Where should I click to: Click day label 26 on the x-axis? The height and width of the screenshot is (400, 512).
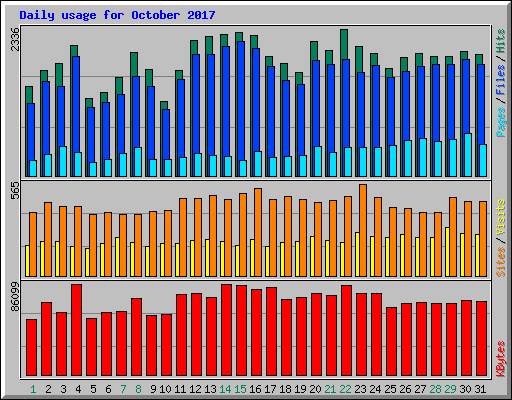click(405, 389)
